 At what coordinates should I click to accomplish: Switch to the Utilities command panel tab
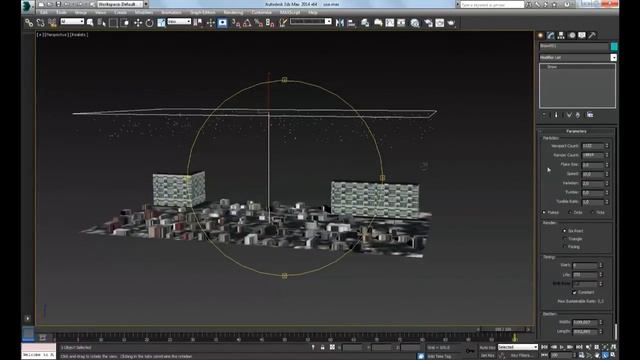592,36
